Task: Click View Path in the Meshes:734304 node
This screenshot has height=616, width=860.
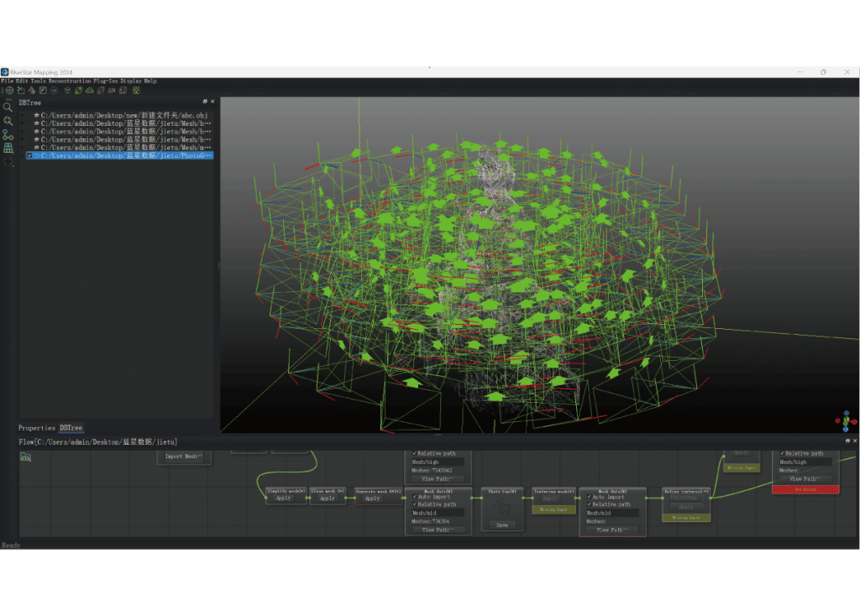Action: click(437, 530)
